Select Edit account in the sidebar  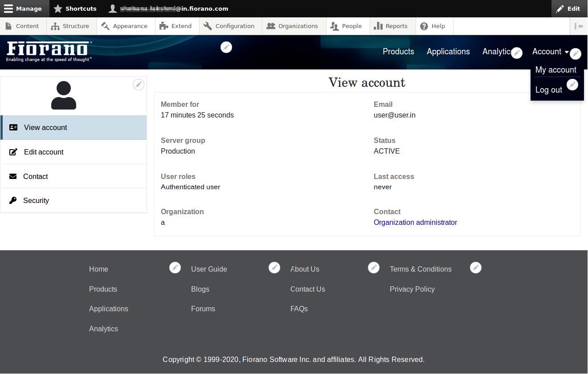[x=44, y=152]
